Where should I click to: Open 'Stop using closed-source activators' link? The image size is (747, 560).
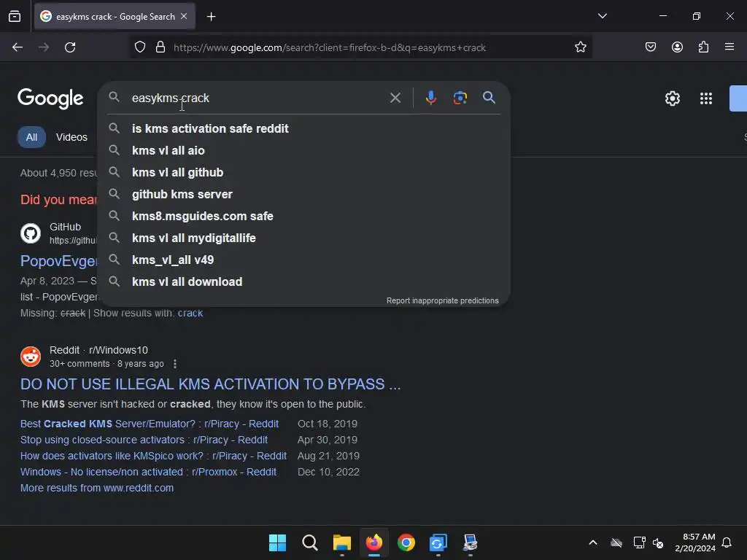(x=144, y=440)
